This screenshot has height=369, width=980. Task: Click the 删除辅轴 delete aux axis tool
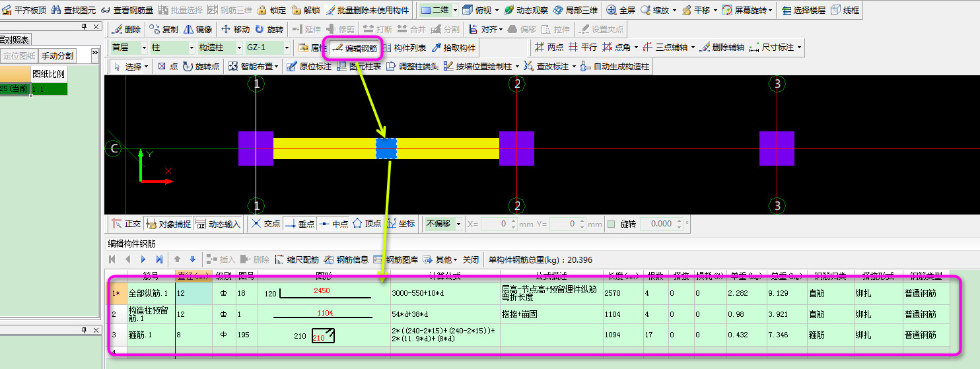(x=722, y=48)
